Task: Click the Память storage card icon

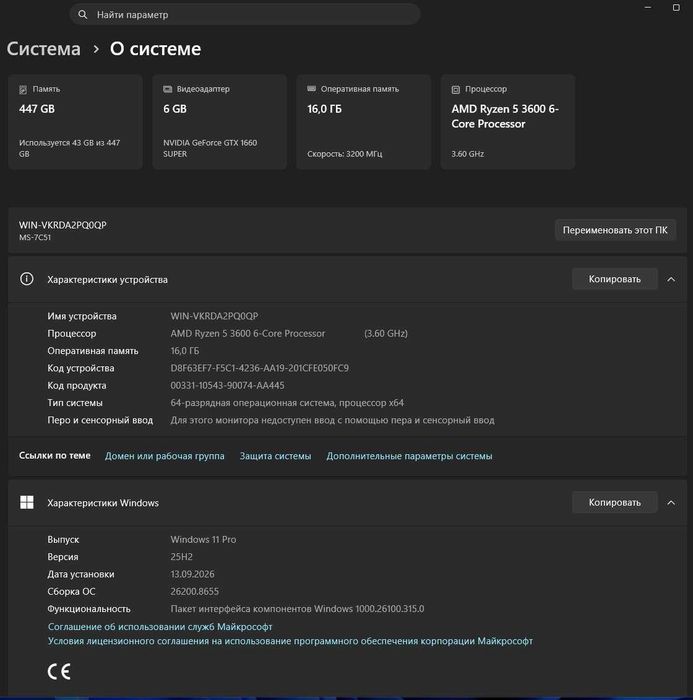Action: 23,89
